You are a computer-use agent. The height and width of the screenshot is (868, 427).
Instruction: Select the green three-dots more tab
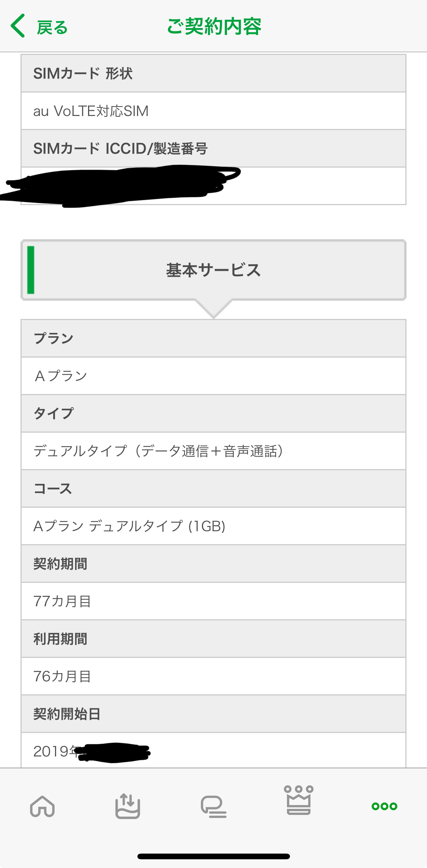click(x=384, y=806)
